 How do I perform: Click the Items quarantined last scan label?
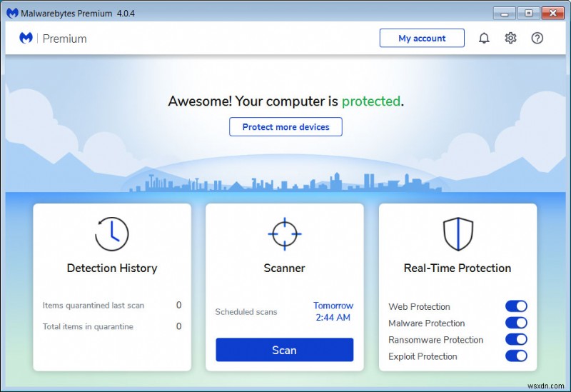coord(94,306)
